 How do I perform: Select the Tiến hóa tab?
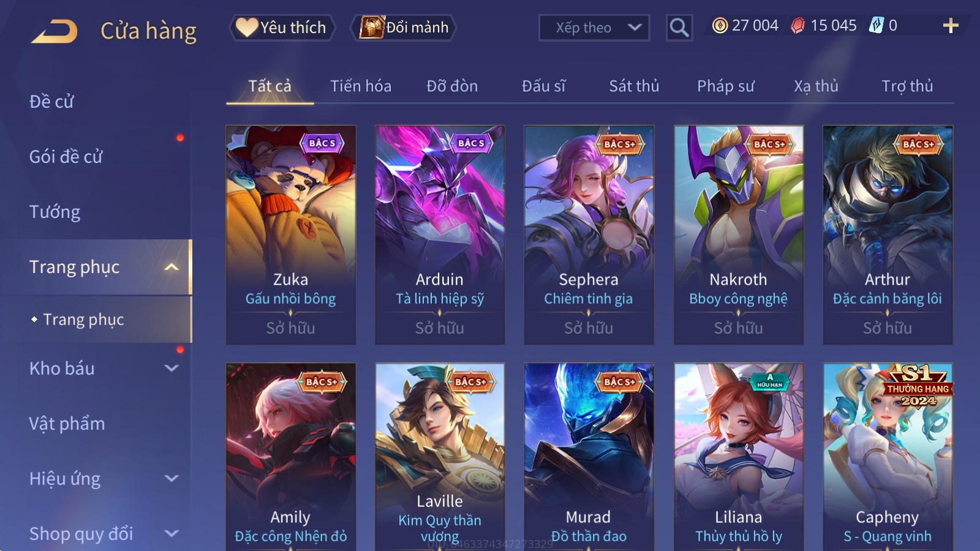pyautogui.click(x=361, y=86)
